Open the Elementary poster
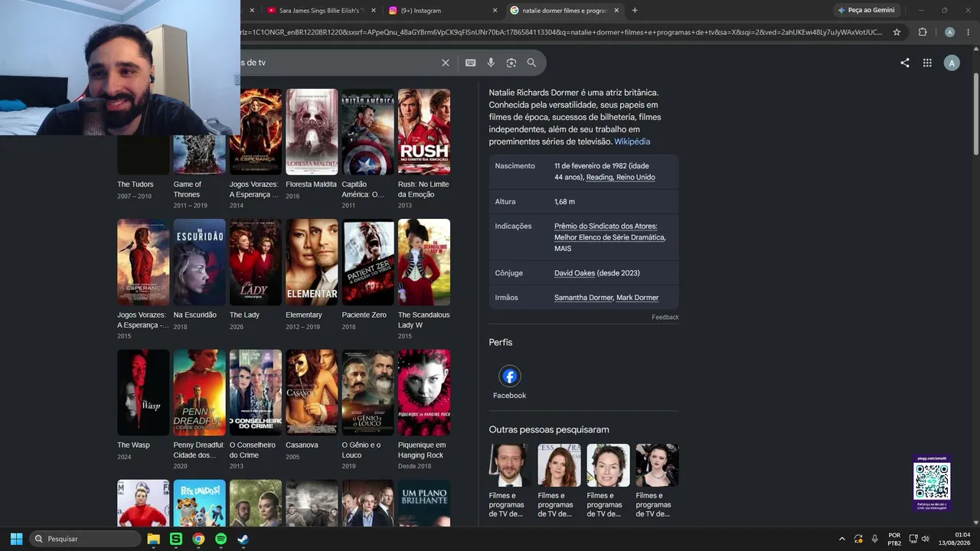The image size is (980, 551). [312, 262]
